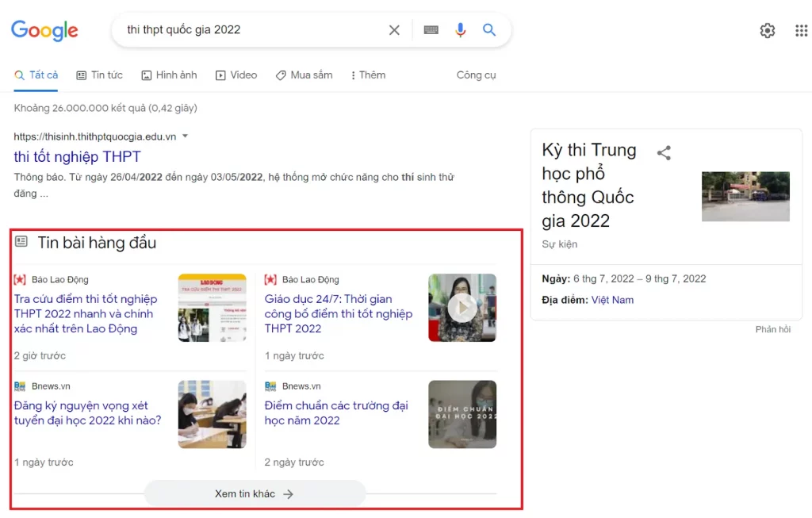Clear the search box with X icon
The width and height of the screenshot is (812, 518).
coord(394,30)
